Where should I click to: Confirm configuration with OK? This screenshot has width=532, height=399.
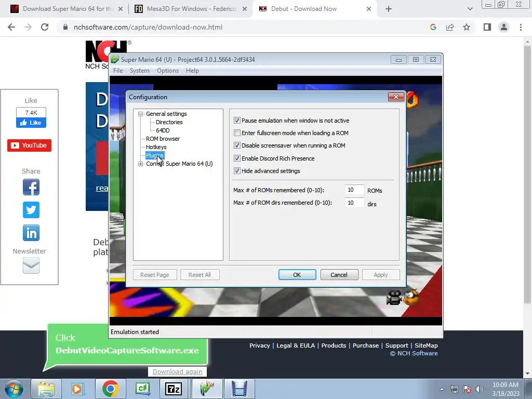coord(297,275)
